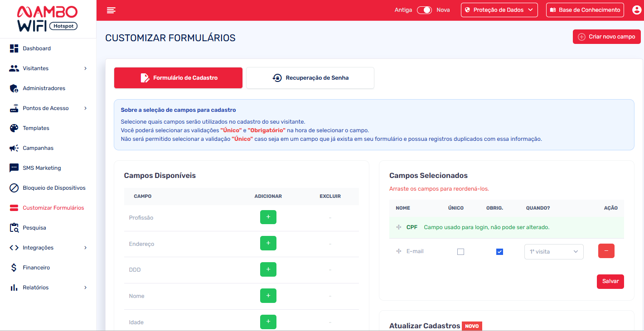Click the Dashboard sidebar icon
644x331 pixels.
coord(14,48)
